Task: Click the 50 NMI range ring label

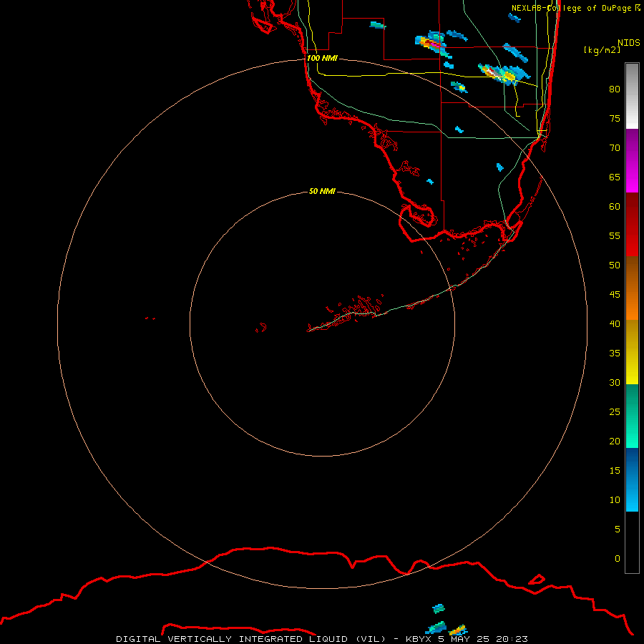Action: (322, 191)
